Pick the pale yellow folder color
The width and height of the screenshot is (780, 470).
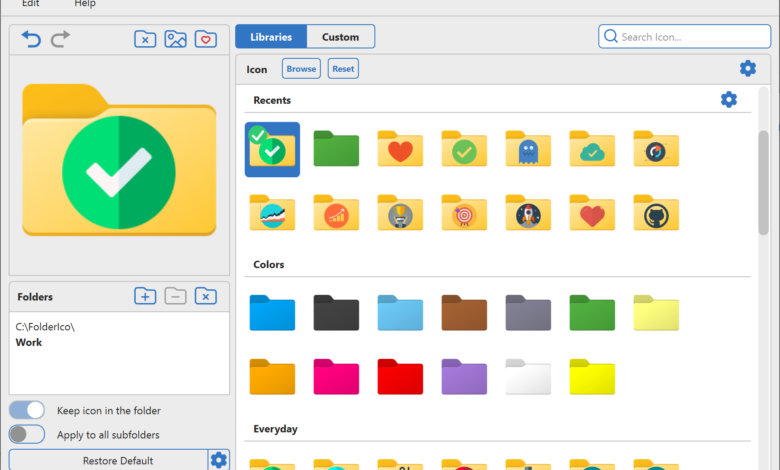point(656,313)
